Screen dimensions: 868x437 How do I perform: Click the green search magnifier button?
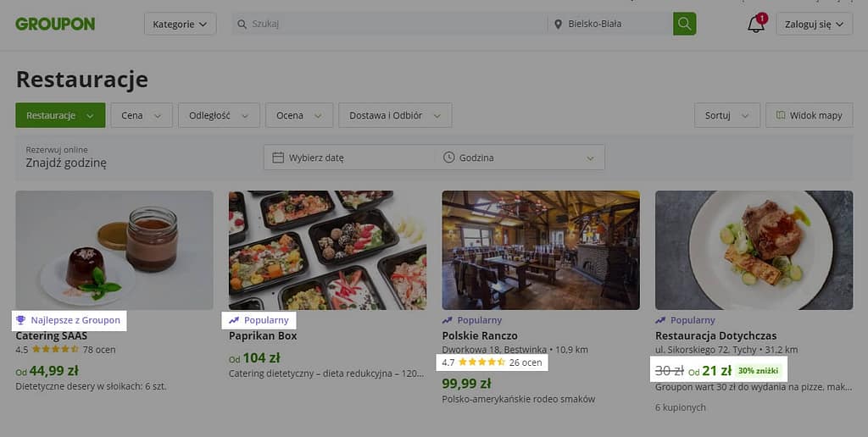(x=684, y=24)
